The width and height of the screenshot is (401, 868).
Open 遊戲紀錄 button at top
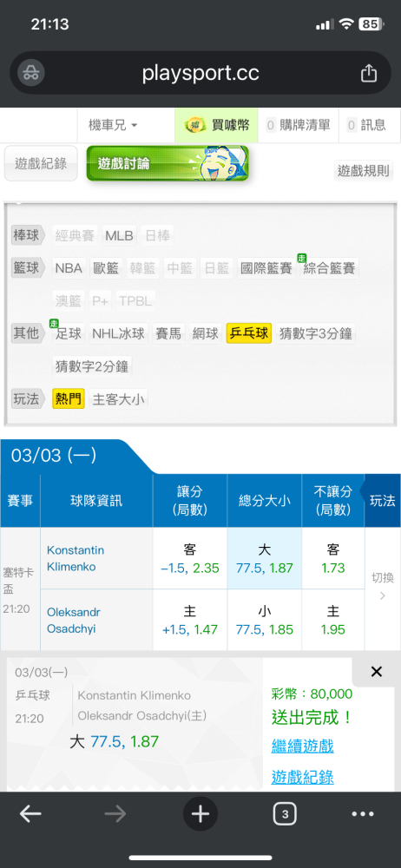(x=41, y=163)
